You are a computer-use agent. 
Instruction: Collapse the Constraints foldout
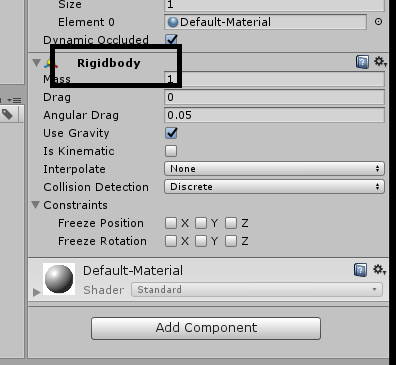point(36,205)
